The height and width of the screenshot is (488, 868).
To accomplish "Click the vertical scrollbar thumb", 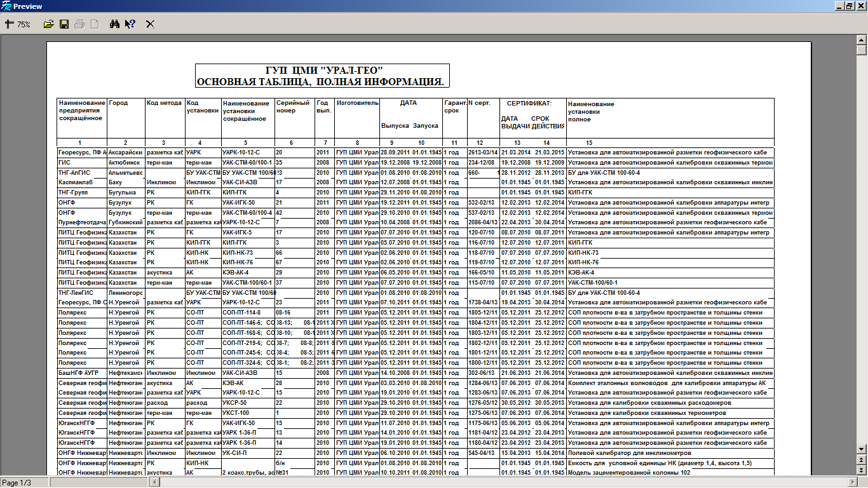I will [861, 50].
